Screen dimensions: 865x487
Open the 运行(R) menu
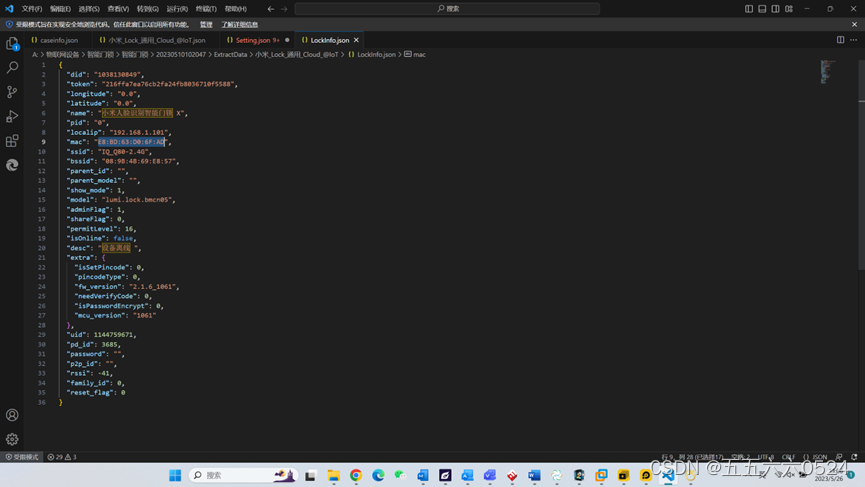[x=177, y=9]
